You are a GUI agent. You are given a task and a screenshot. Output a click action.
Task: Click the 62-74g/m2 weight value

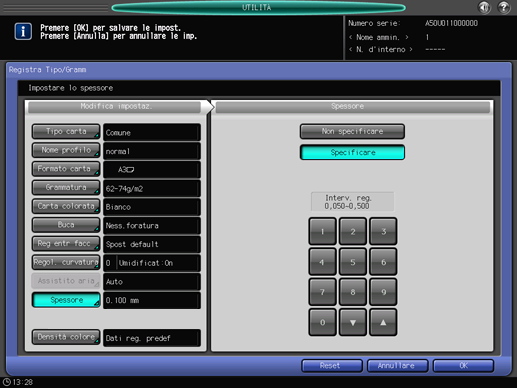(x=152, y=188)
